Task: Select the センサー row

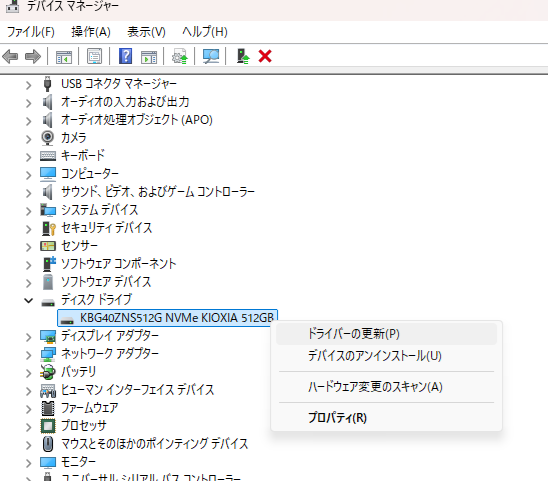Action: [x=79, y=246]
